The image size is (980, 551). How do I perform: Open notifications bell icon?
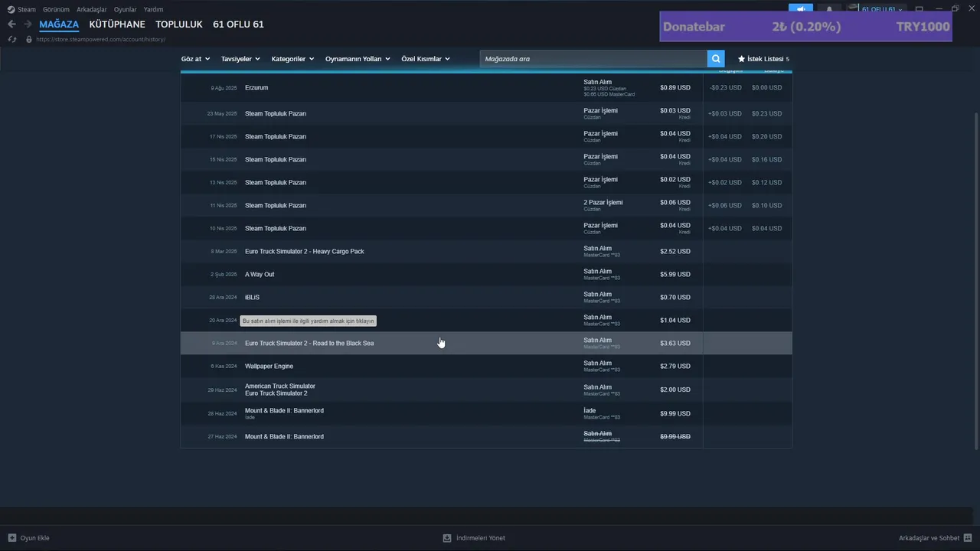829,9
